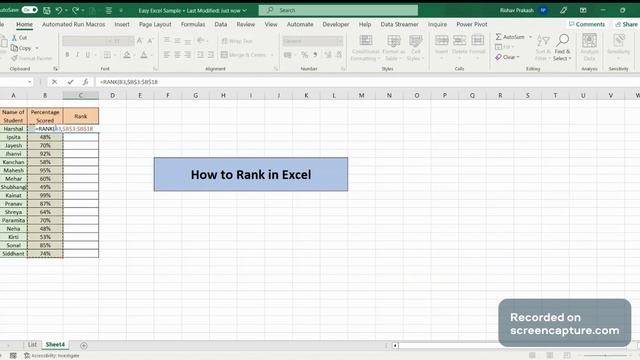
Task: Click the Cut scissors icon
Action: coord(15,38)
